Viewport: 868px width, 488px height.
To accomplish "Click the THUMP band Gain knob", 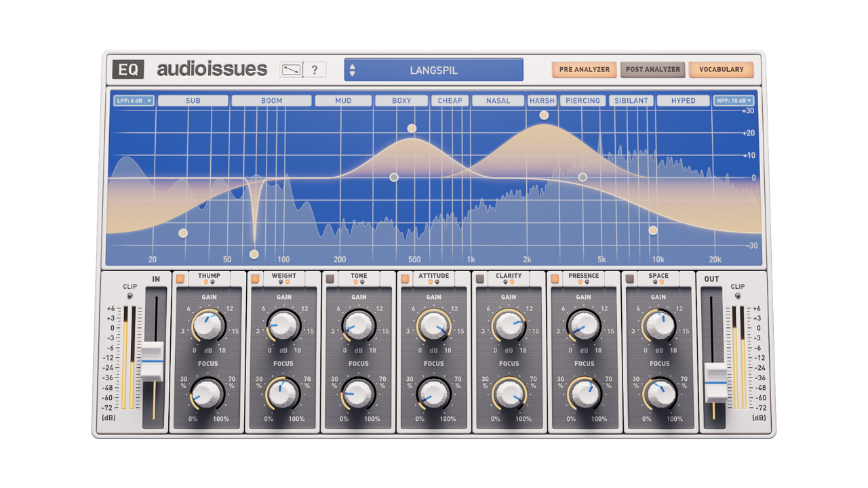I will pyautogui.click(x=208, y=325).
